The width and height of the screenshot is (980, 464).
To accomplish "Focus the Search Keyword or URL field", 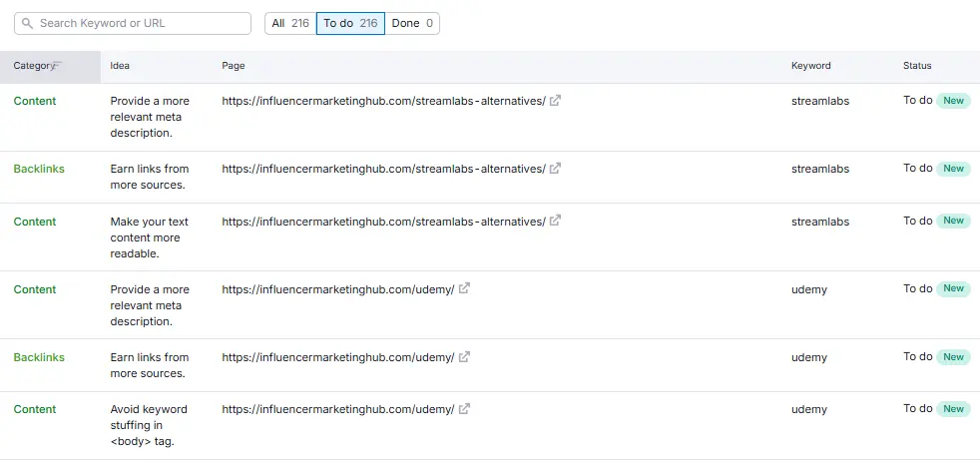I will 140,23.
